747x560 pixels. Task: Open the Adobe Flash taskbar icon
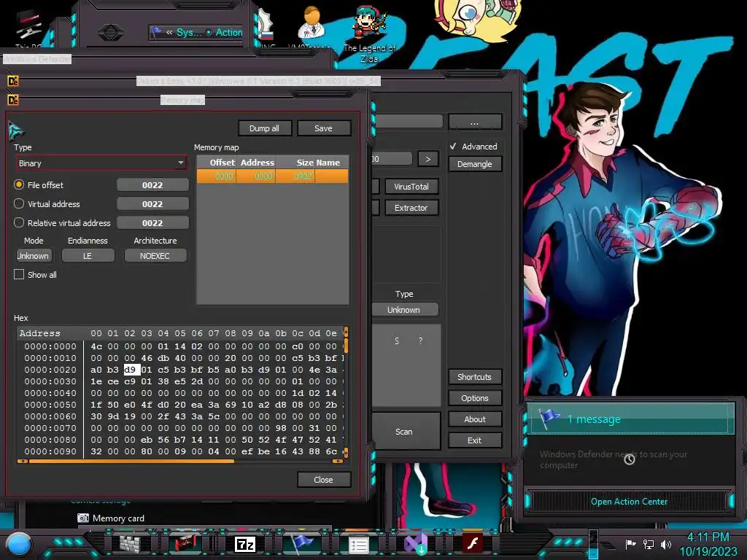(473, 542)
